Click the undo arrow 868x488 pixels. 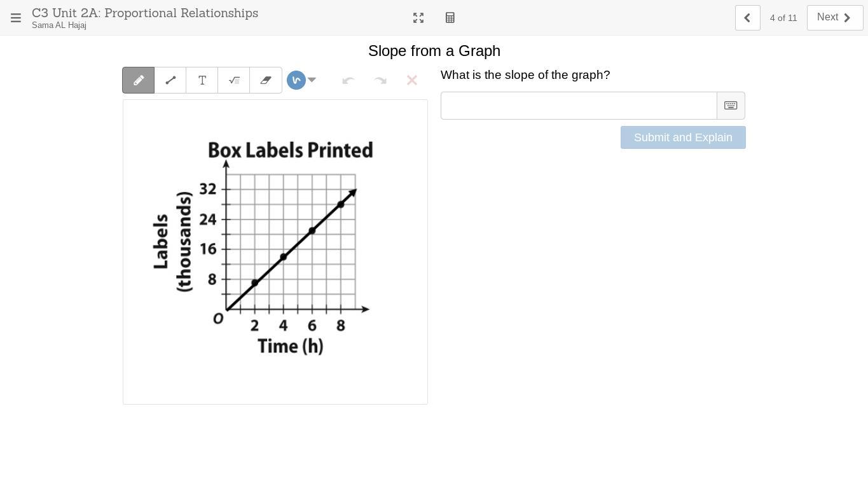click(348, 80)
